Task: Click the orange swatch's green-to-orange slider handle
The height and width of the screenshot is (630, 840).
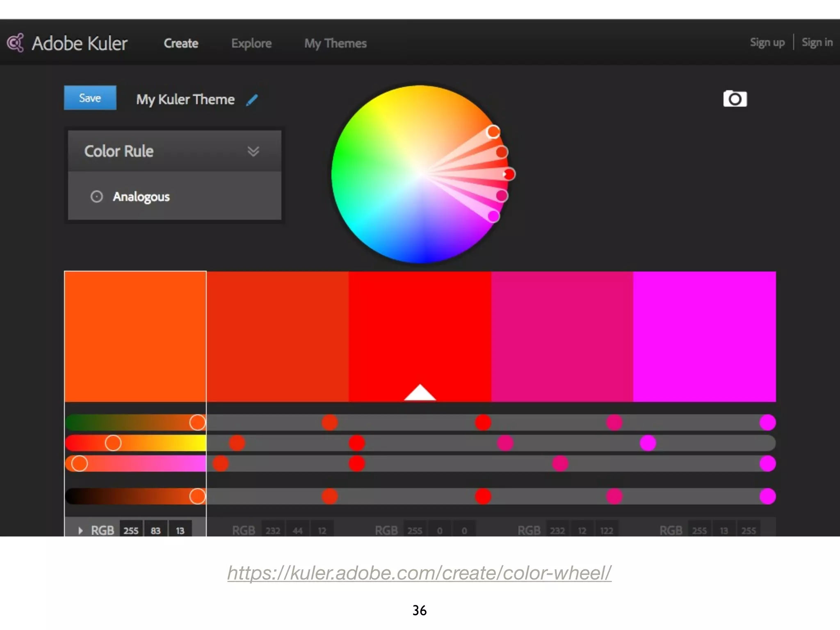Action: tap(197, 422)
